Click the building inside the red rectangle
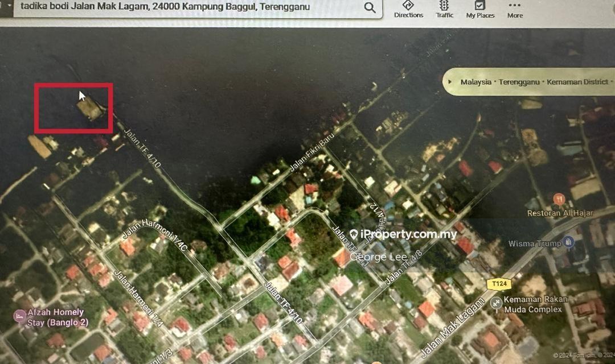The height and width of the screenshot is (364, 615). pos(90,107)
